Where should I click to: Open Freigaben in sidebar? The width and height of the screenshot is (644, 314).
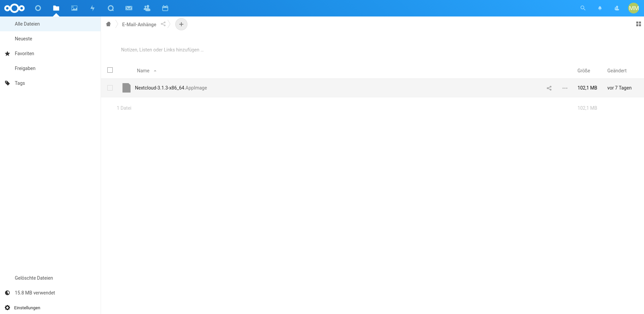point(50,68)
